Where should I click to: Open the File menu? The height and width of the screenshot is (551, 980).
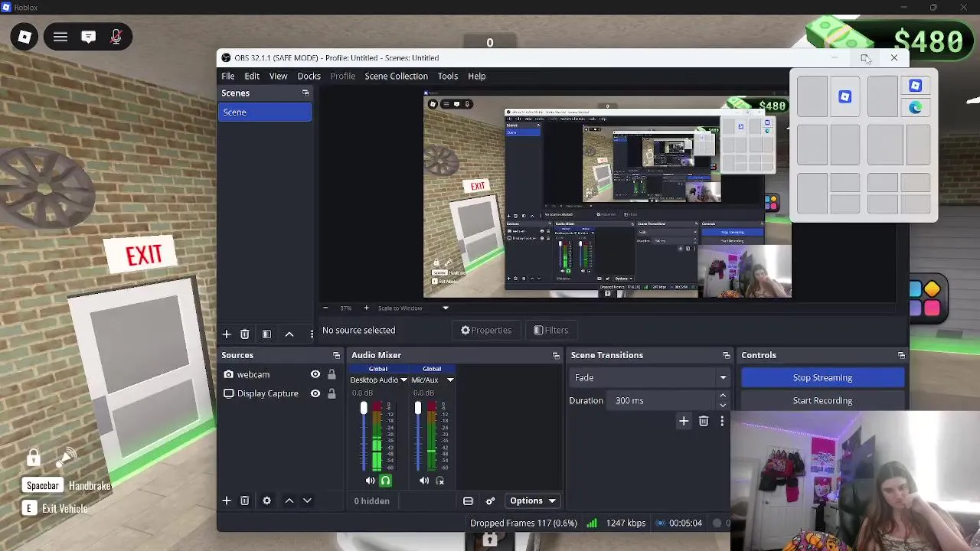click(x=228, y=76)
